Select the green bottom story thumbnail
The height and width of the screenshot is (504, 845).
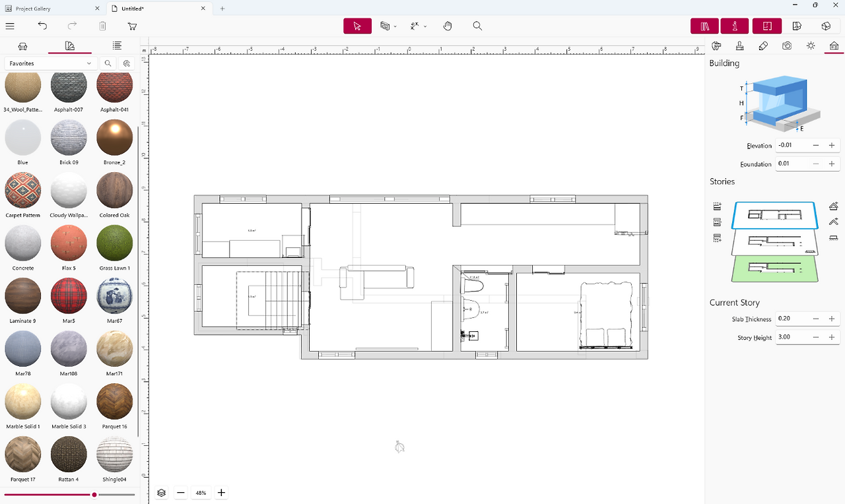[x=775, y=269]
